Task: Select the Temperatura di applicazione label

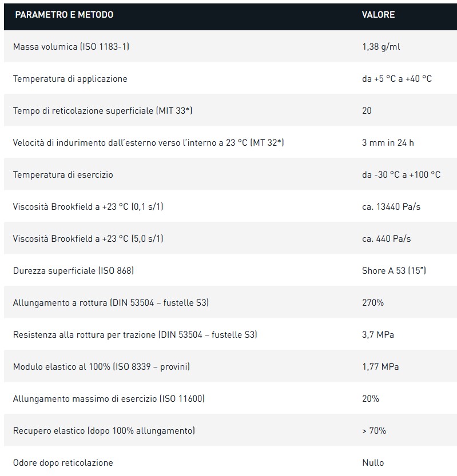Action: [x=70, y=78]
